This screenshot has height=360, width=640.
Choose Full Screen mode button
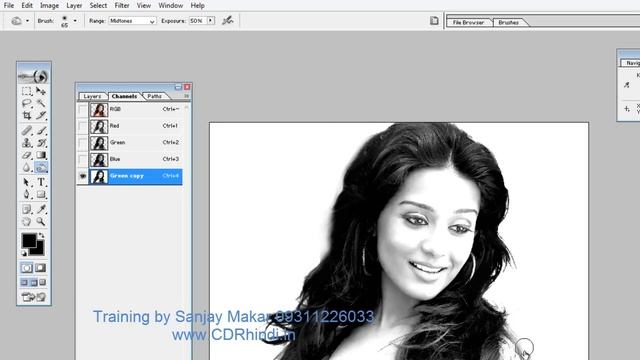click(43, 282)
